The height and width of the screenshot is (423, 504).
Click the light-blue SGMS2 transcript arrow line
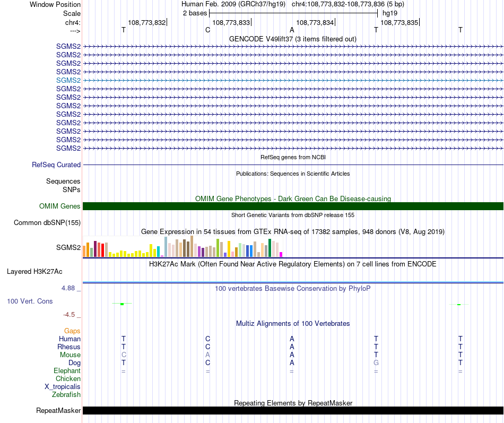(293, 81)
